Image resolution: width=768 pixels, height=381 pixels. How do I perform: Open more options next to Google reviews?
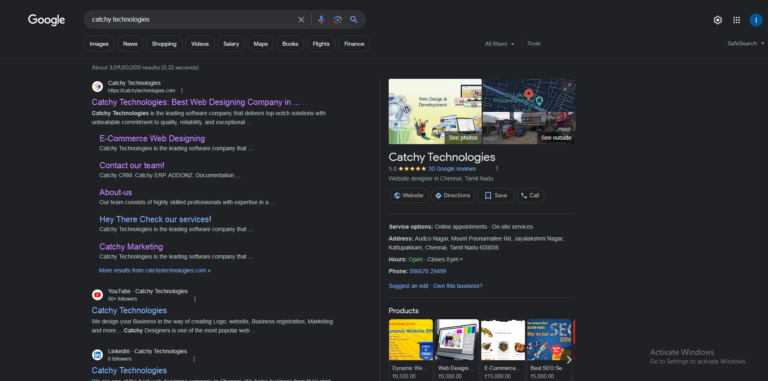pyautogui.click(x=497, y=168)
